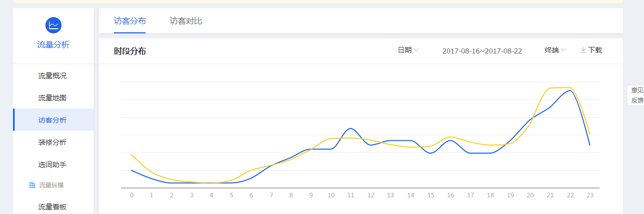Switch to the 访客对比 tab

tap(186, 21)
